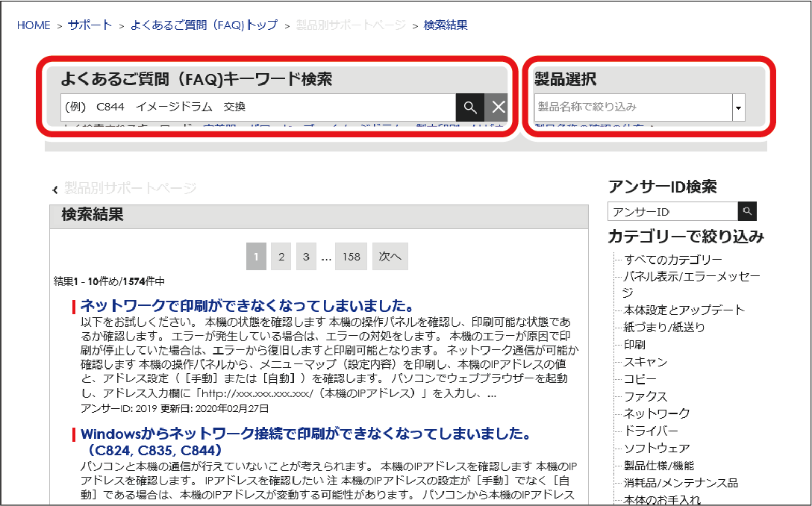This screenshot has height=506, width=812.
Task: Click the 次へ next page button
Action: point(390,257)
